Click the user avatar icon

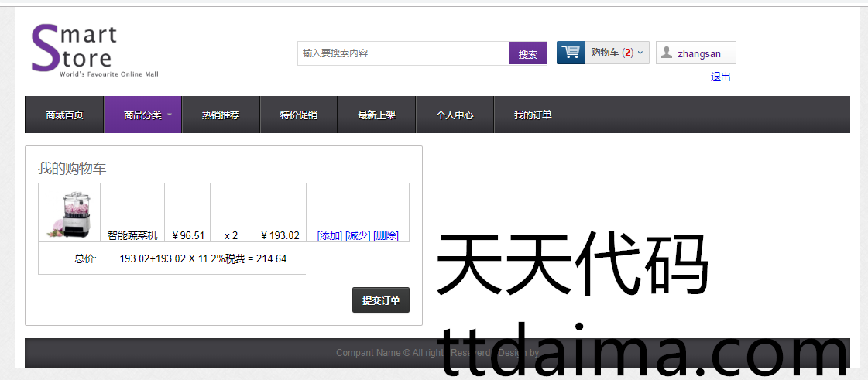click(x=666, y=53)
